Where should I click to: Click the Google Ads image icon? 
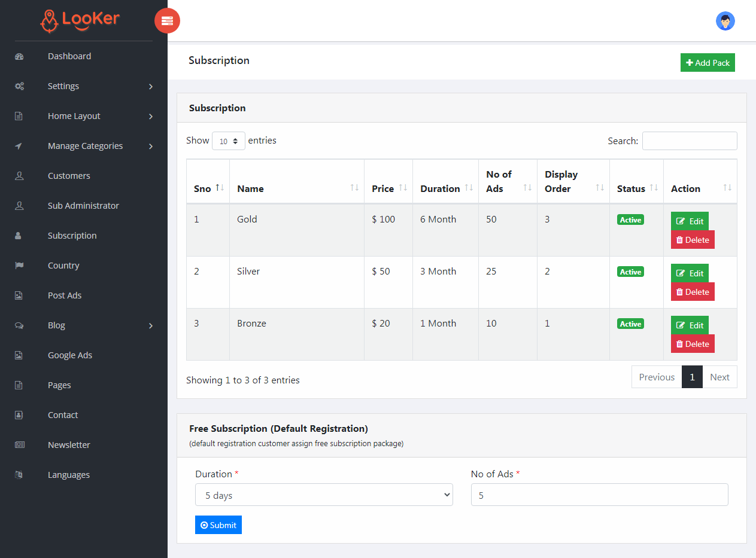[x=19, y=355]
